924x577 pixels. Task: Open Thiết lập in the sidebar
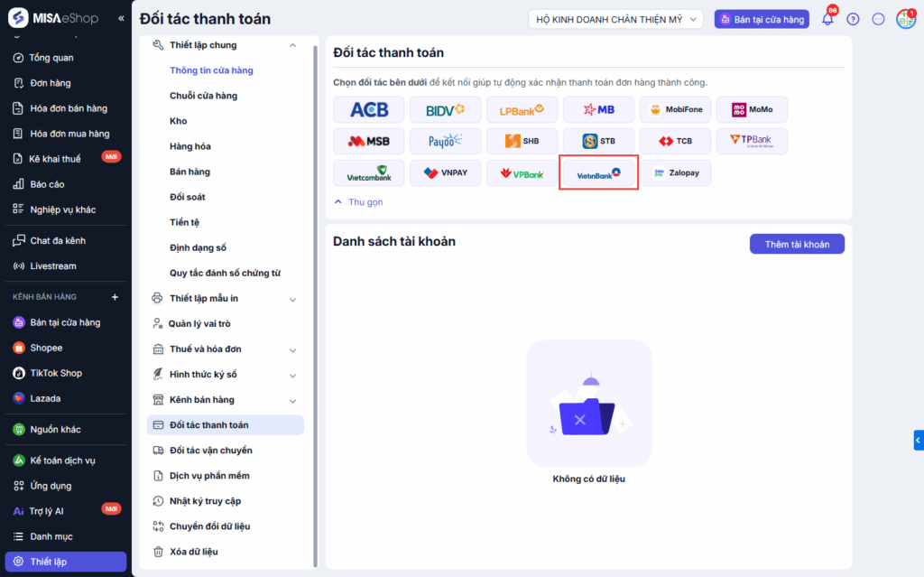(x=65, y=562)
